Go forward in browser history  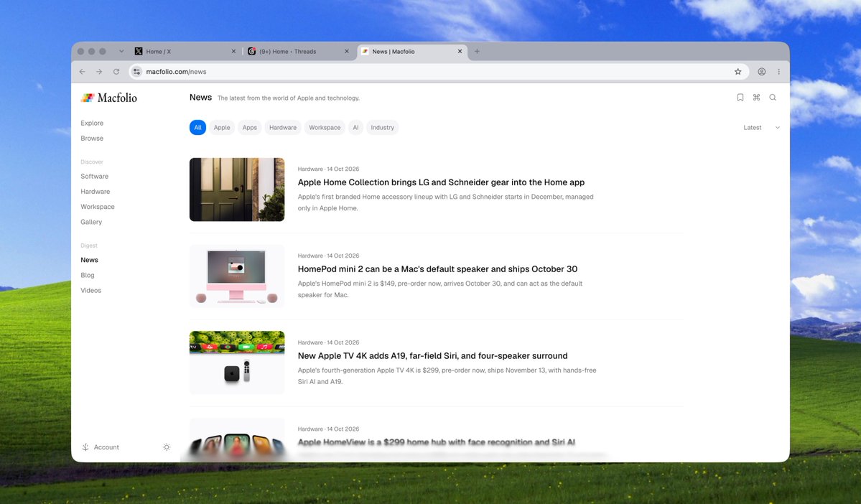click(x=99, y=71)
